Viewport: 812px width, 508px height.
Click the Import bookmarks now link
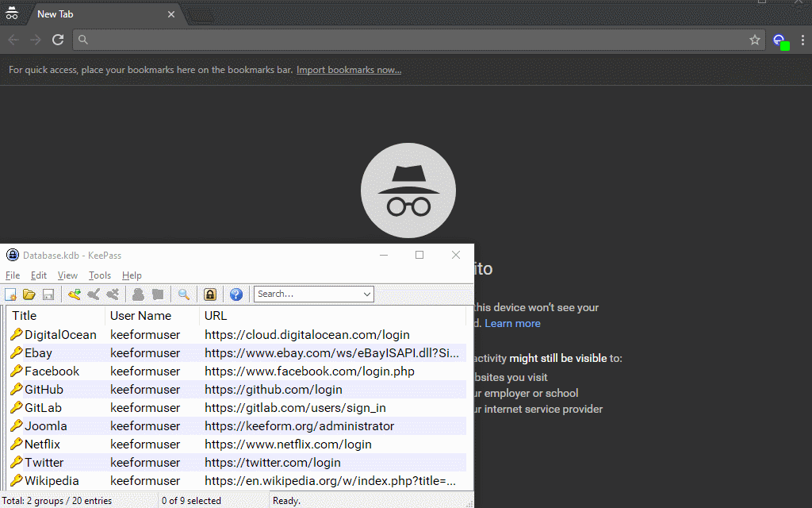[x=348, y=69]
